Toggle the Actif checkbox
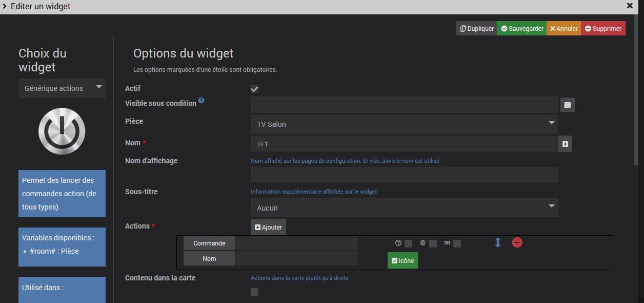Viewport: 644px width, 303px height. (x=254, y=89)
